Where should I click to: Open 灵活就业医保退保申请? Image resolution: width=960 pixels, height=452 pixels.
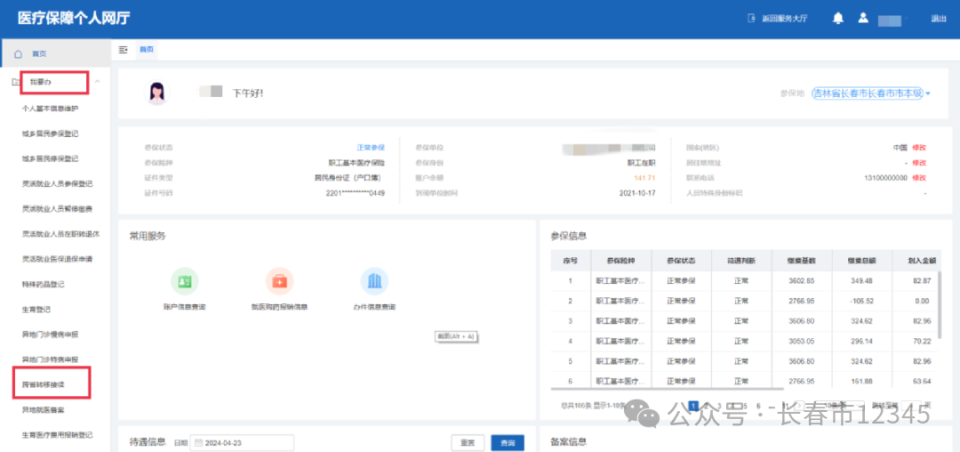click(57, 259)
